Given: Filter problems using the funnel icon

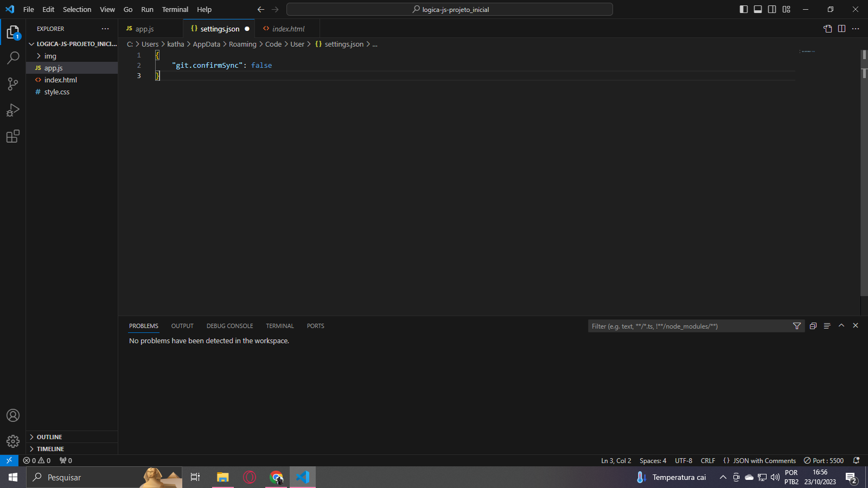Looking at the screenshot, I should pyautogui.click(x=797, y=326).
